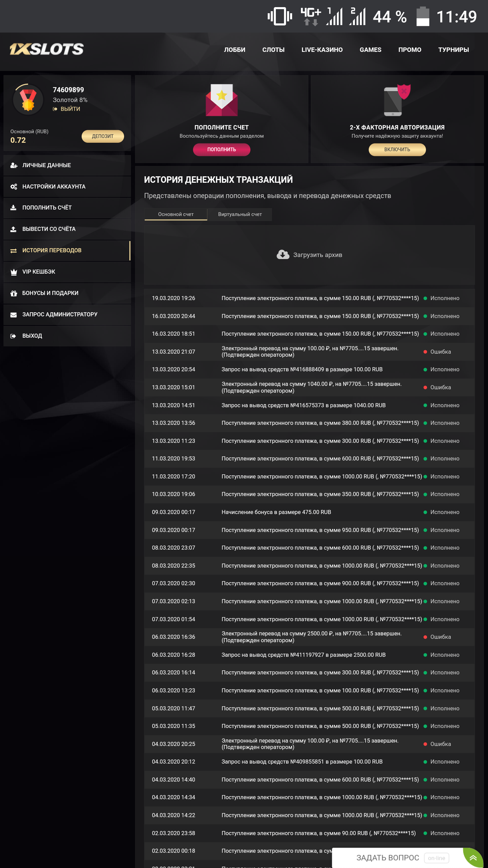Go to the LIVE-КАЗИНО section
The width and height of the screenshot is (488, 868).
[x=322, y=50]
